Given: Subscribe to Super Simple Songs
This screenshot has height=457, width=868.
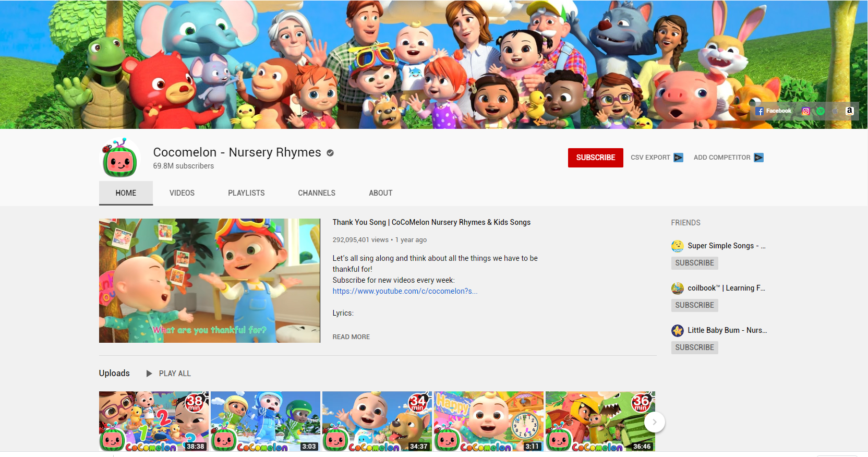Looking at the screenshot, I should point(695,263).
